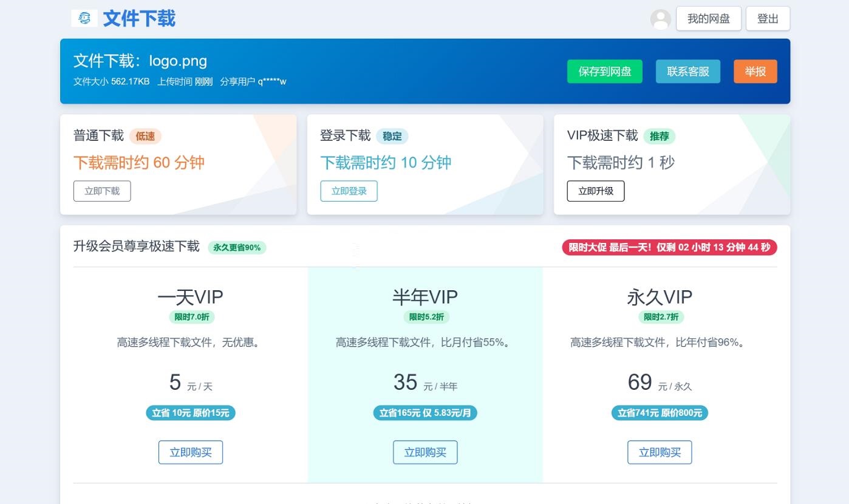This screenshot has width=849, height=504.
Task: Click the 推荐 badge
Action: pyautogui.click(x=660, y=136)
